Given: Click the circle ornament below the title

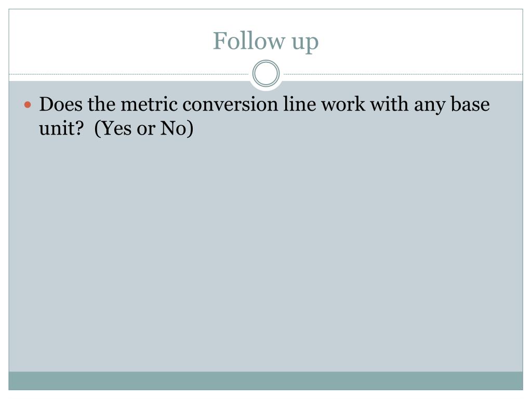Looking at the screenshot, I should [x=266, y=73].
